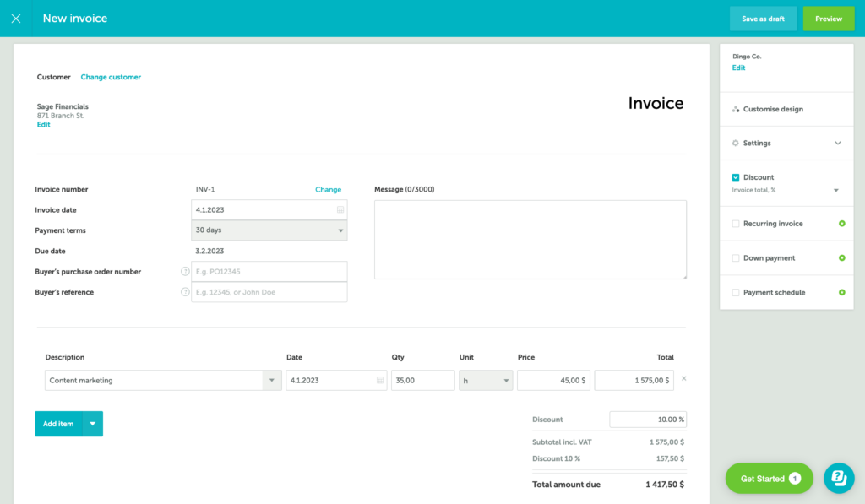Image resolution: width=865 pixels, height=504 pixels.
Task: Save the invoice as draft
Action: pos(763,18)
